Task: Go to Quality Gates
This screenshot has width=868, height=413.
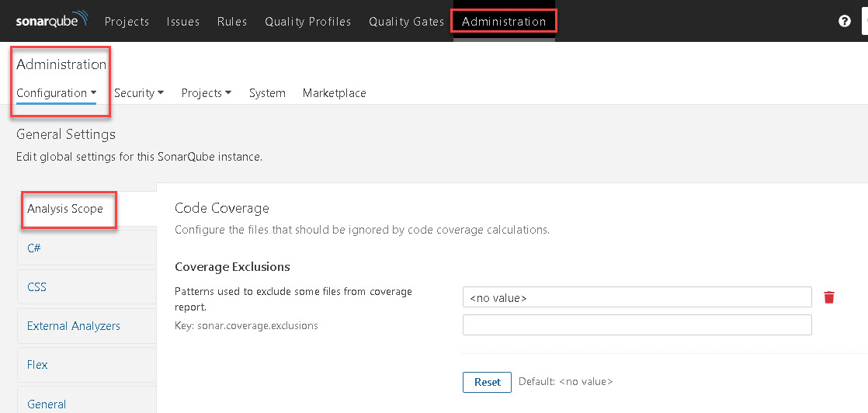Action: coord(407,22)
